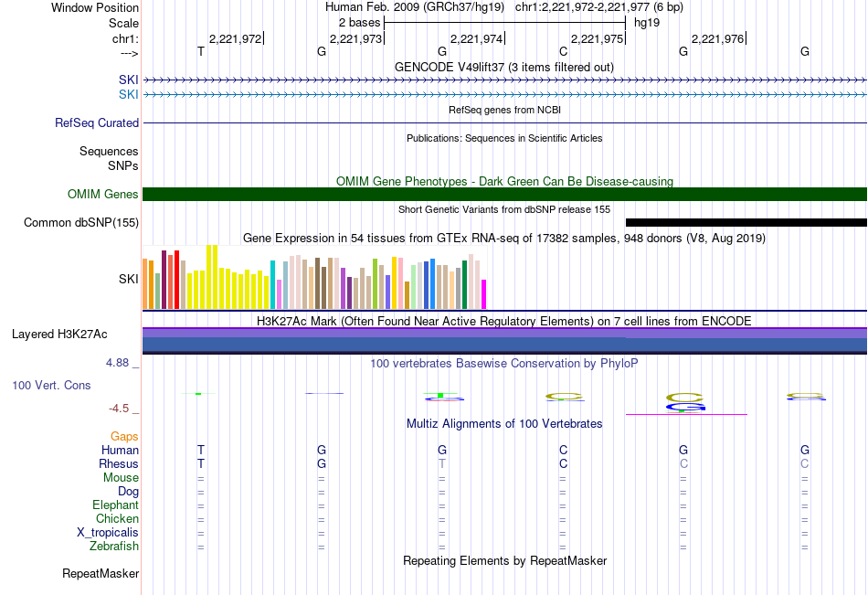Click the reverse-complement arrow ---> label

pyautogui.click(x=130, y=53)
